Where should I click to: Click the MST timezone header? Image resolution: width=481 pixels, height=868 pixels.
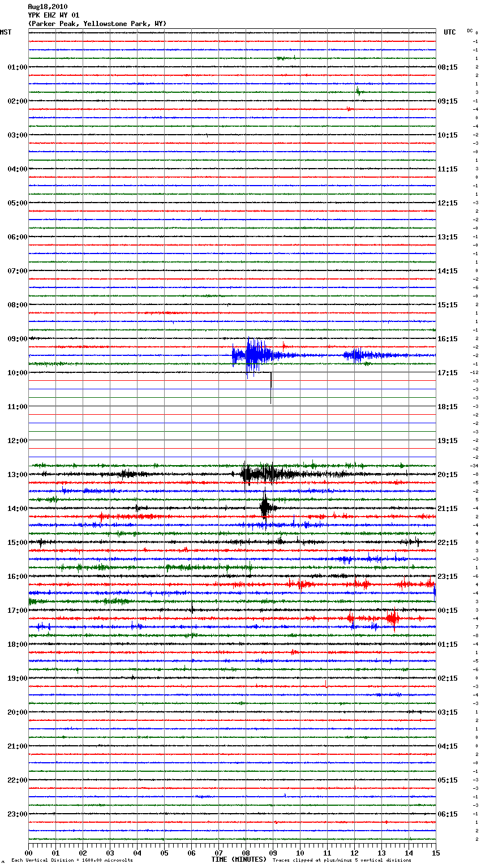6,32
